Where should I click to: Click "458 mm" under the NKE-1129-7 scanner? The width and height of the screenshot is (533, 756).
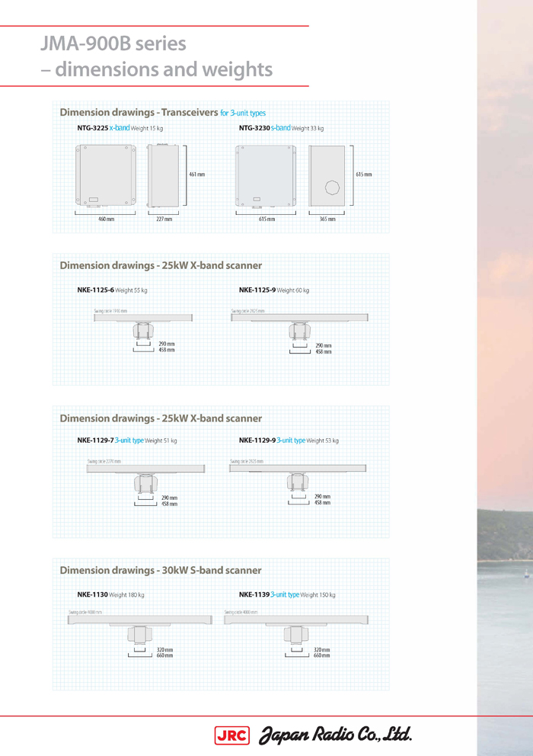[x=169, y=505]
